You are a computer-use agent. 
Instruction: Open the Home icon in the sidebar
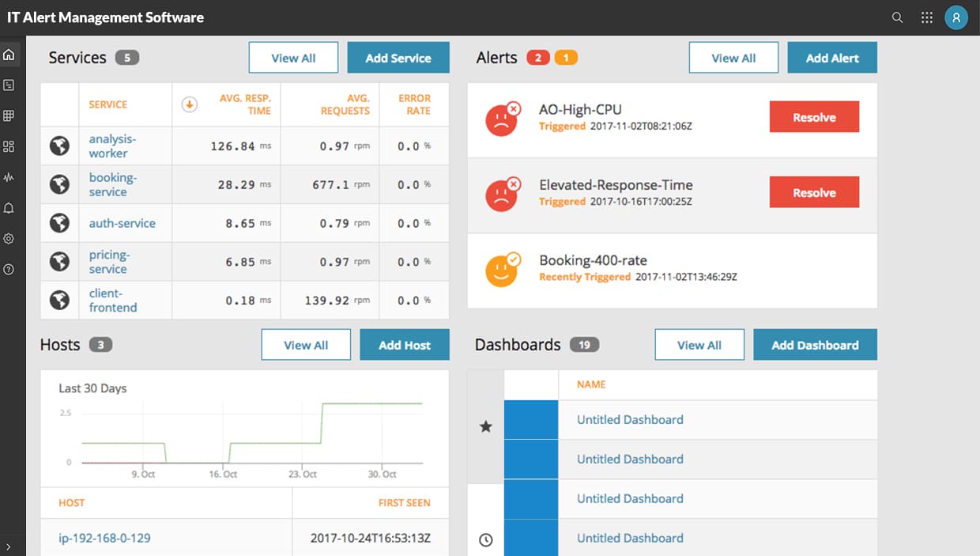(x=9, y=54)
